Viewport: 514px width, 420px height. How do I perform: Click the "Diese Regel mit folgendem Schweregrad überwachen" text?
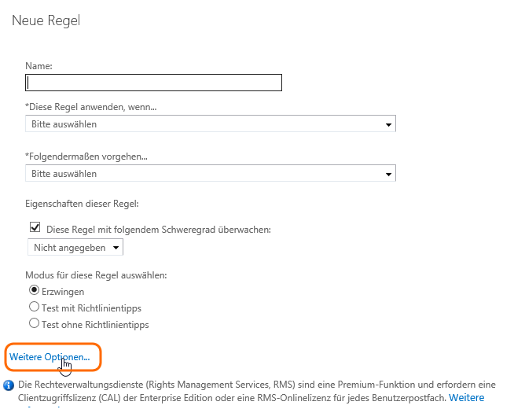click(158, 230)
